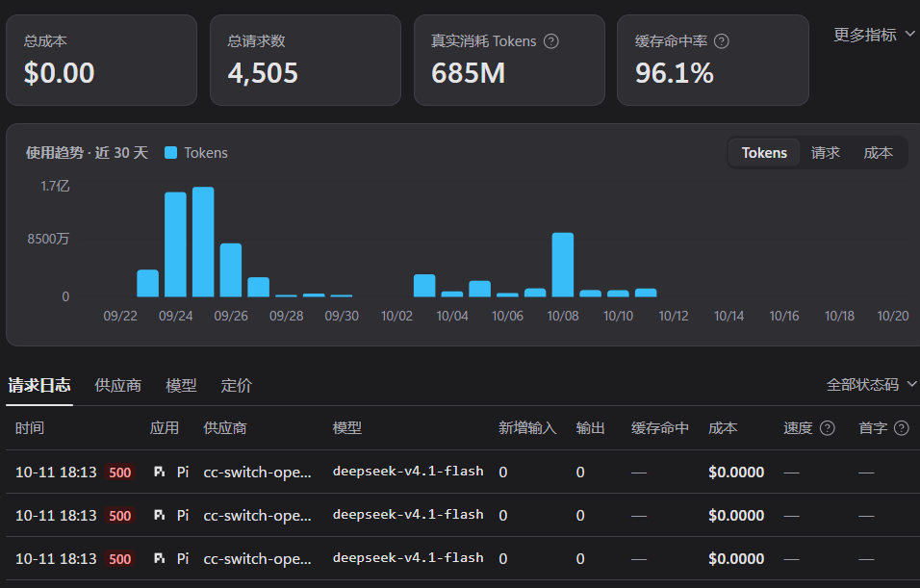
Task: Click the 09/24 date label on chart axis
Action: [x=175, y=316]
